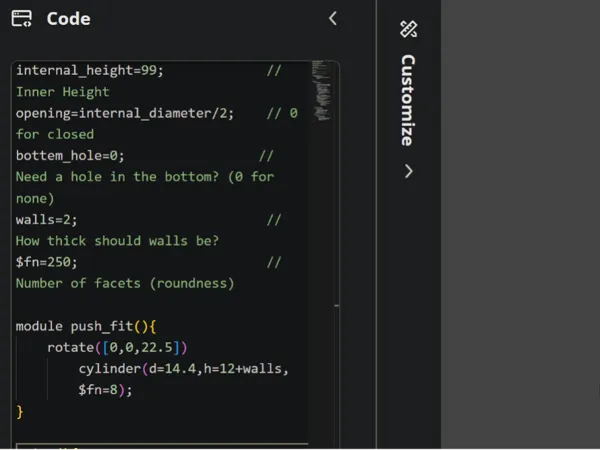This screenshot has width=600, height=450.
Task: Click the Customize ruler-pencil icon
Action: point(409,29)
